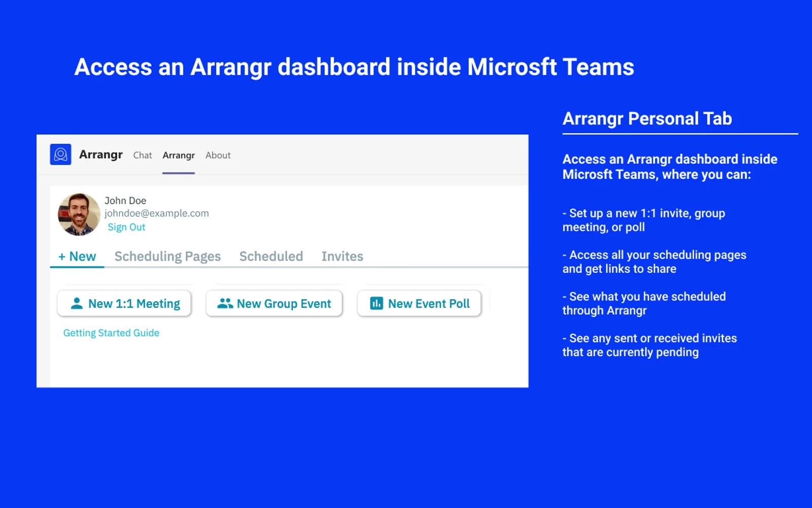Switch to the Chat tab
This screenshot has height=508, width=812.
[x=143, y=155]
